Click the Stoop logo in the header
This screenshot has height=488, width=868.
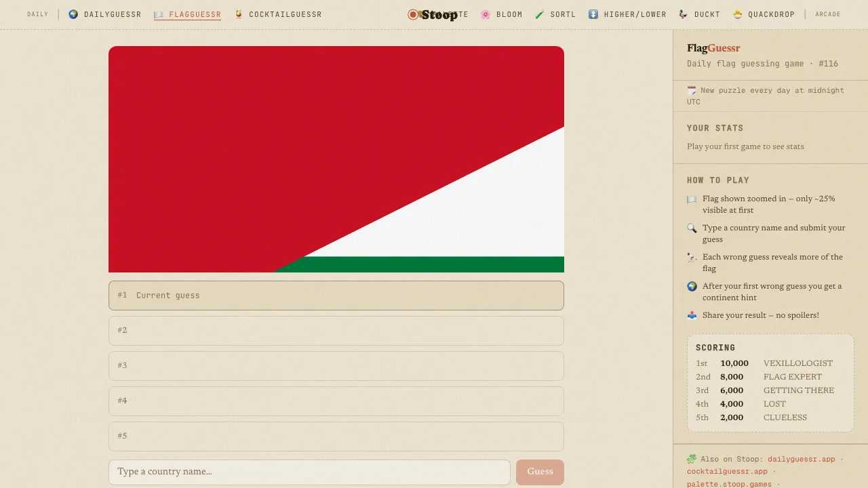(x=433, y=14)
